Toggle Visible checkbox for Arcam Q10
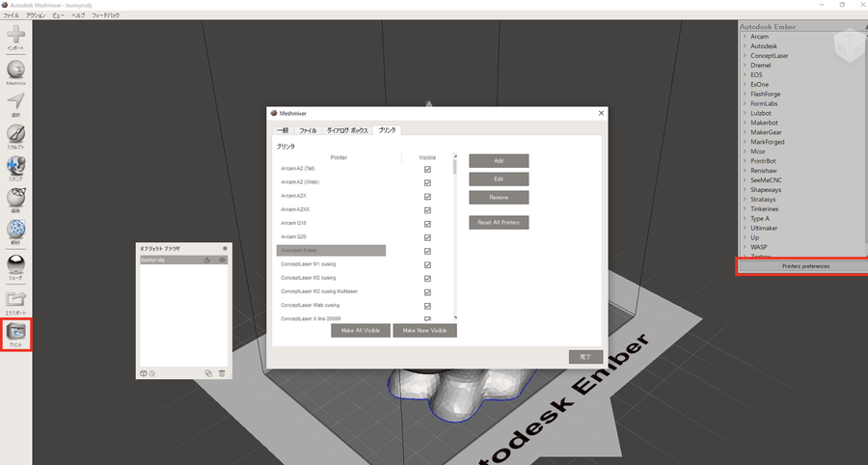 (427, 224)
